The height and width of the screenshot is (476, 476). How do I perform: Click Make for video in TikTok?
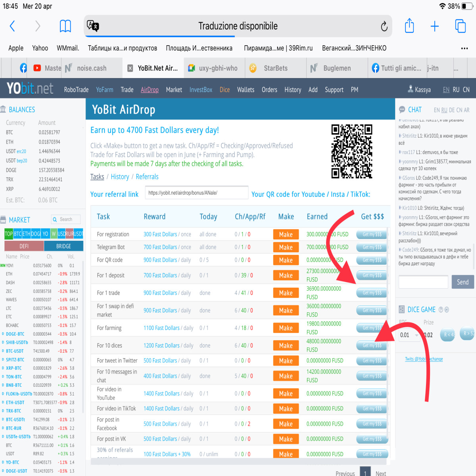286,409
